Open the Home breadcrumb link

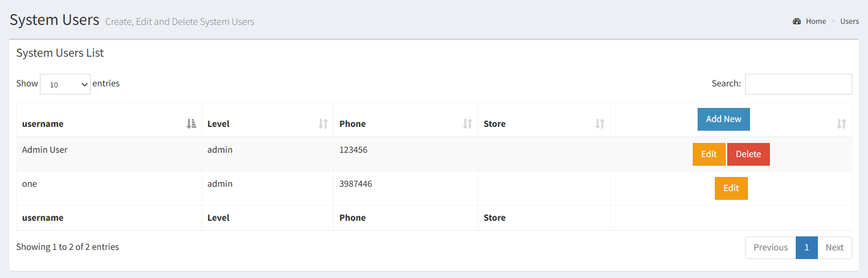(815, 21)
